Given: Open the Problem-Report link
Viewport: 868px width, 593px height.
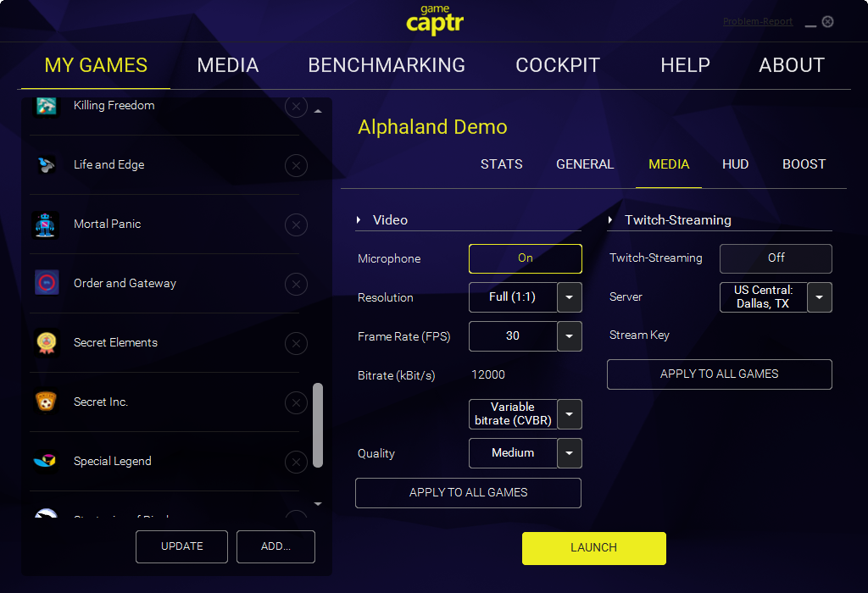Looking at the screenshot, I should (x=757, y=21).
